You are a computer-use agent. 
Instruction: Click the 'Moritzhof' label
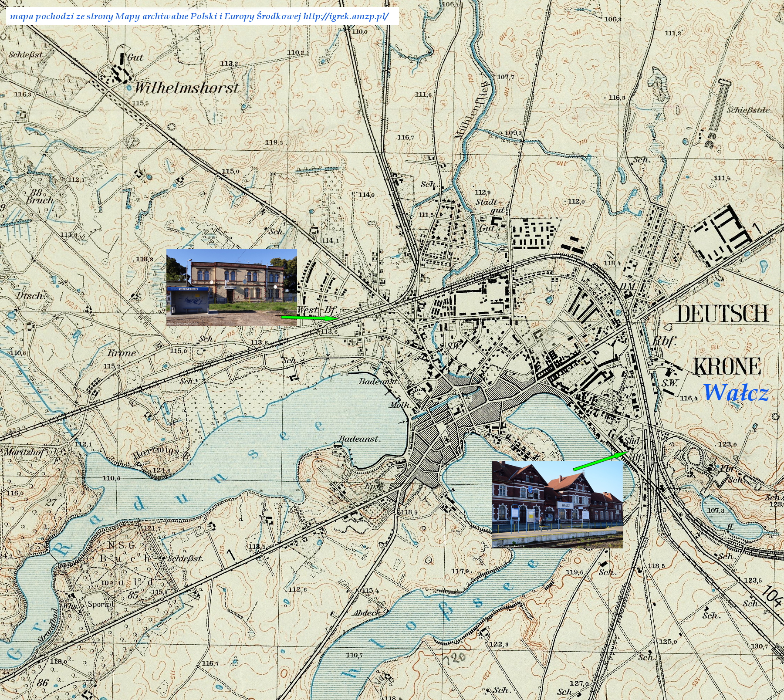[24, 452]
